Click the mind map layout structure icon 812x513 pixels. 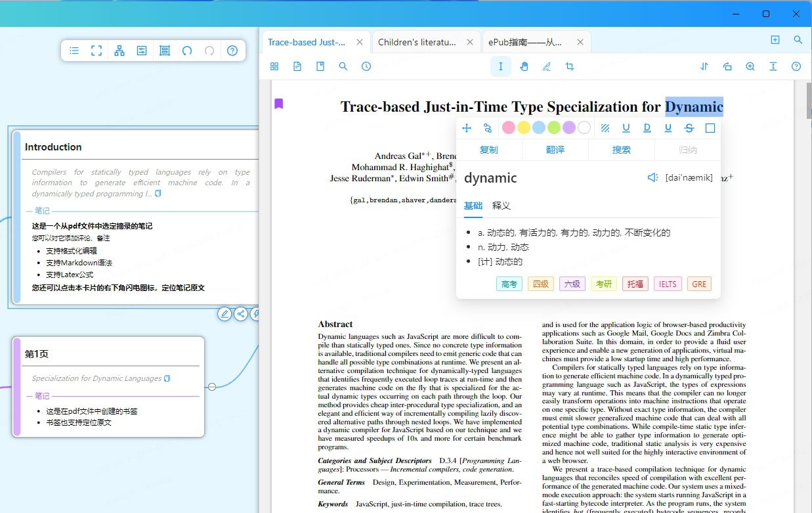(119, 51)
